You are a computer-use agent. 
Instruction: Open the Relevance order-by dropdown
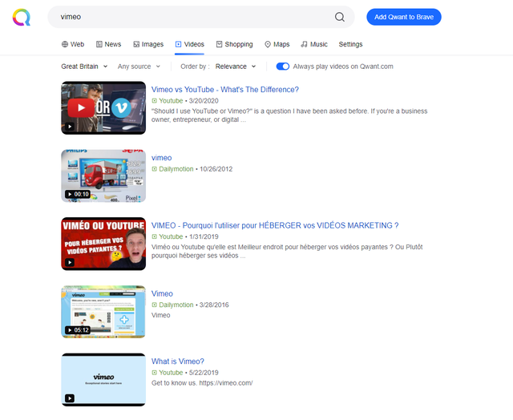point(236,67)
